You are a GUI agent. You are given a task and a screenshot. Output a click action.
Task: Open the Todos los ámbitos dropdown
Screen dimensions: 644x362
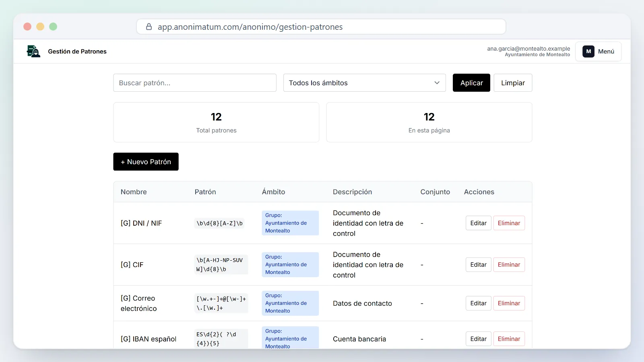(365, 83)
